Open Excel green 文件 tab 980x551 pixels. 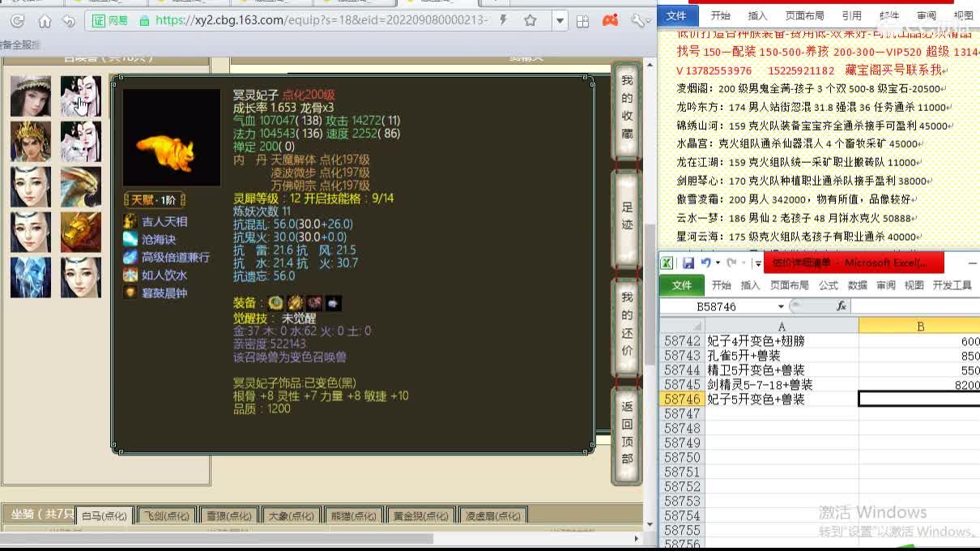(x=682, y=285)
